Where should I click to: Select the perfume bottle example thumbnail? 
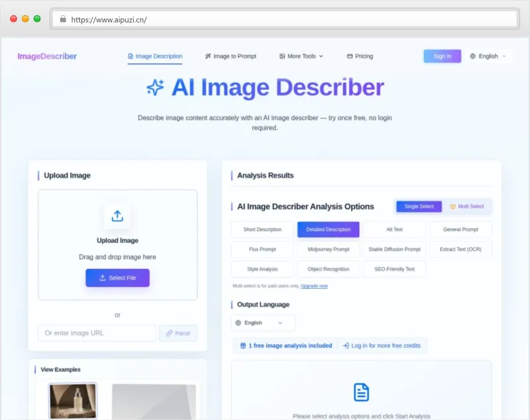tap(73, 401)
